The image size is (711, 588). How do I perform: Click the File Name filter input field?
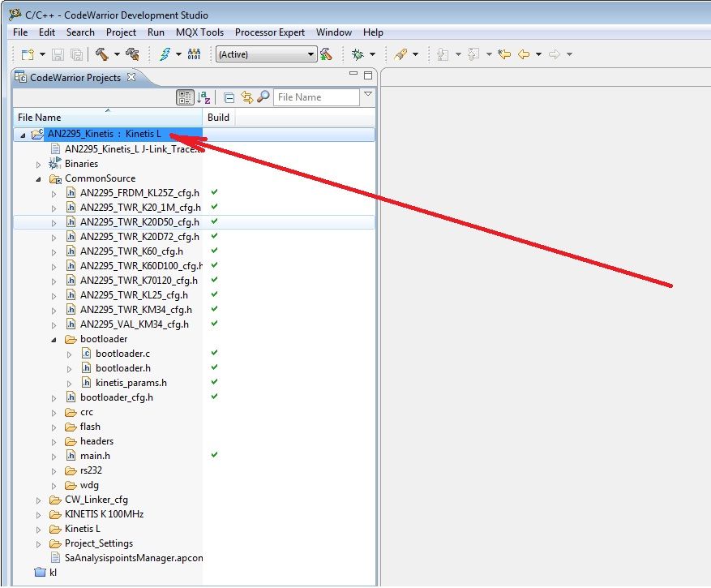coord(316,97)
